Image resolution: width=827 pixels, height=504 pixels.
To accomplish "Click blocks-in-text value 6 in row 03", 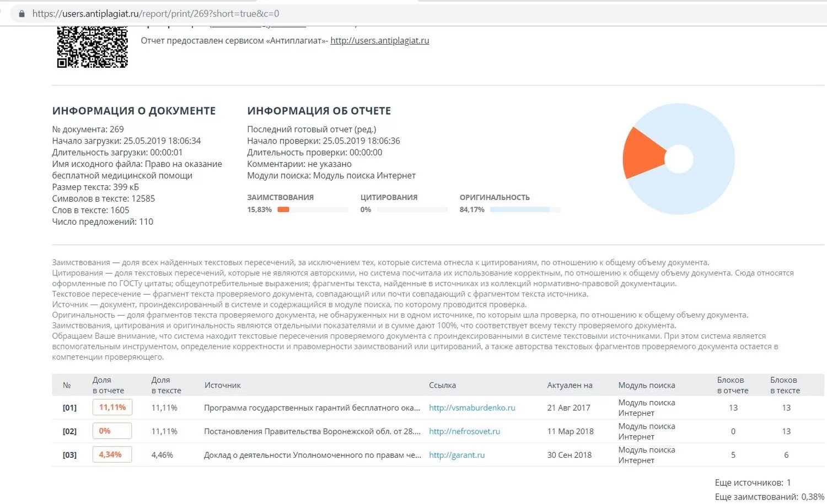I will [786, 456].
